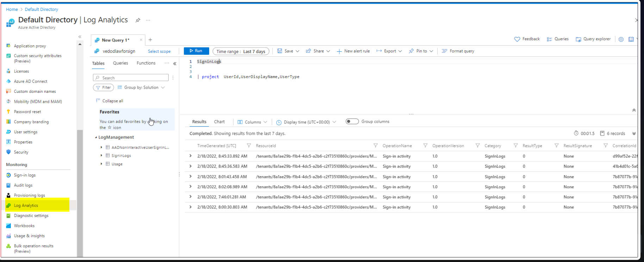The width and height of the screenshot is (644, 262).
Task: Click Collapse all in tables pane
Action: click(x=110, y=101)
